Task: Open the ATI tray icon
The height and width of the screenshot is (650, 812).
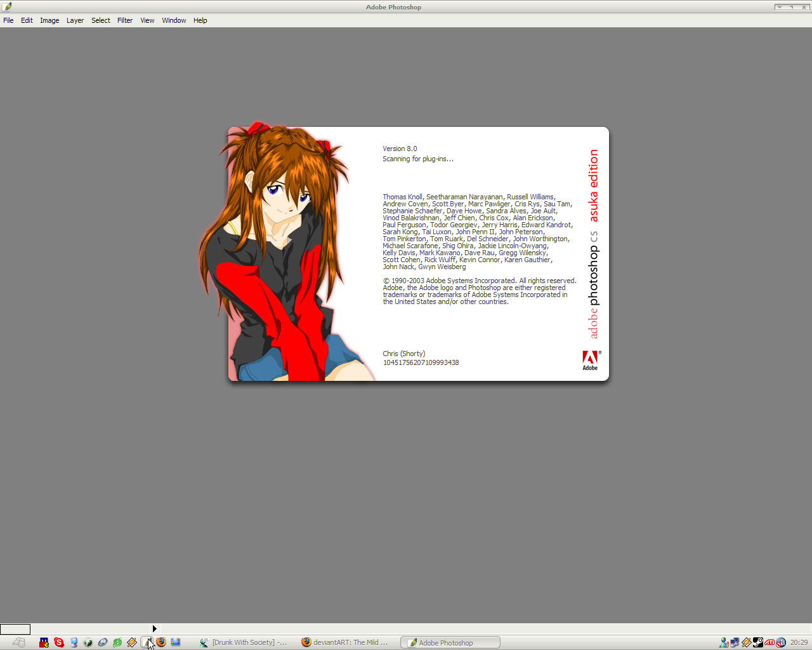Action: coord(769,642)
